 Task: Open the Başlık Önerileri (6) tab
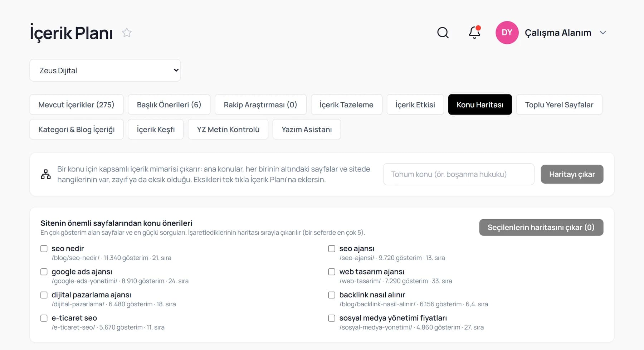169,104
